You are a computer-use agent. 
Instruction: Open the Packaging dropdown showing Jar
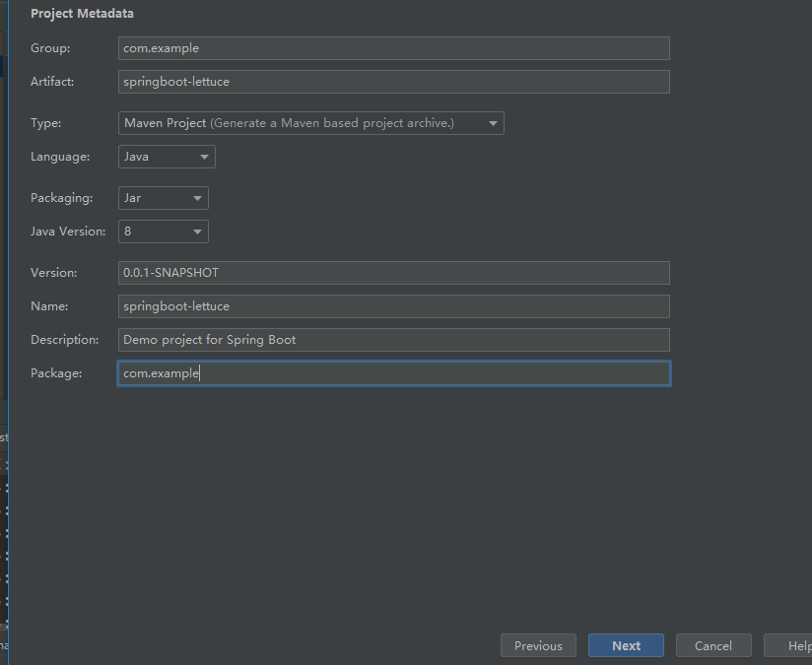(x=164, y=198)
